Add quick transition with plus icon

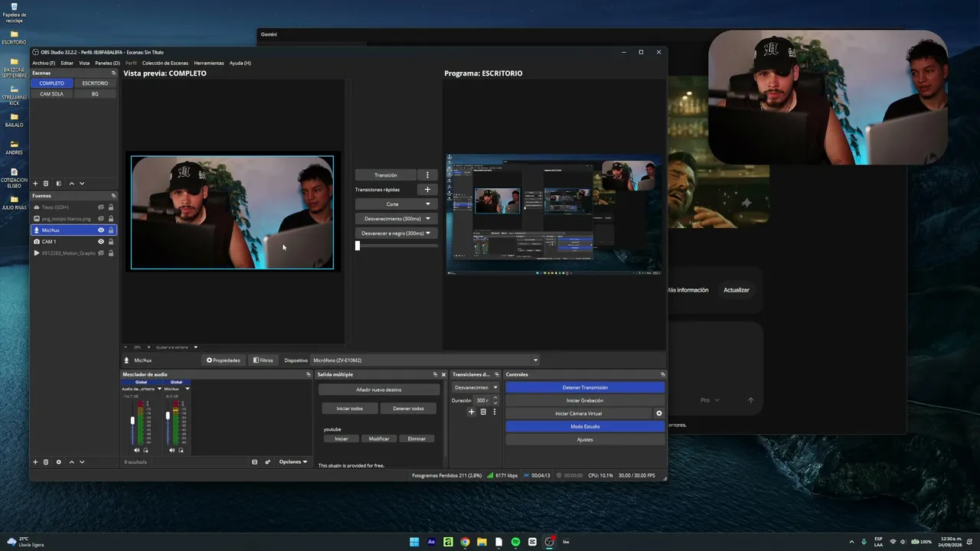(427, 189)
